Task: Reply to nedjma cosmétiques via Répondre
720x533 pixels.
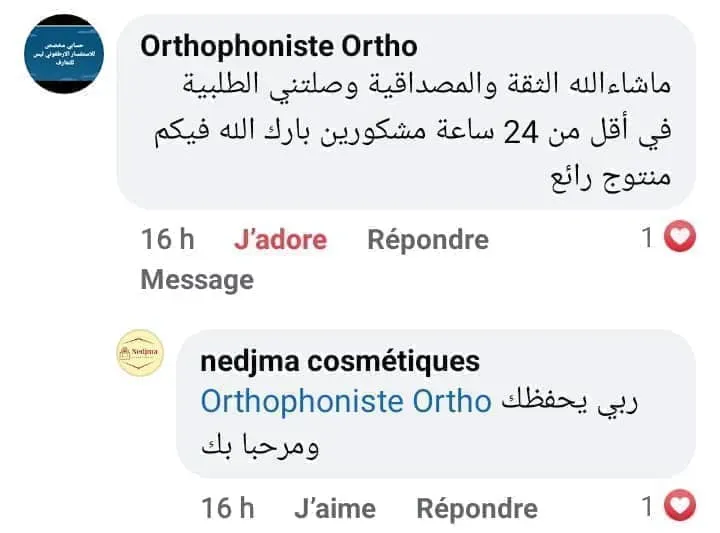Action: click(477, 509)
